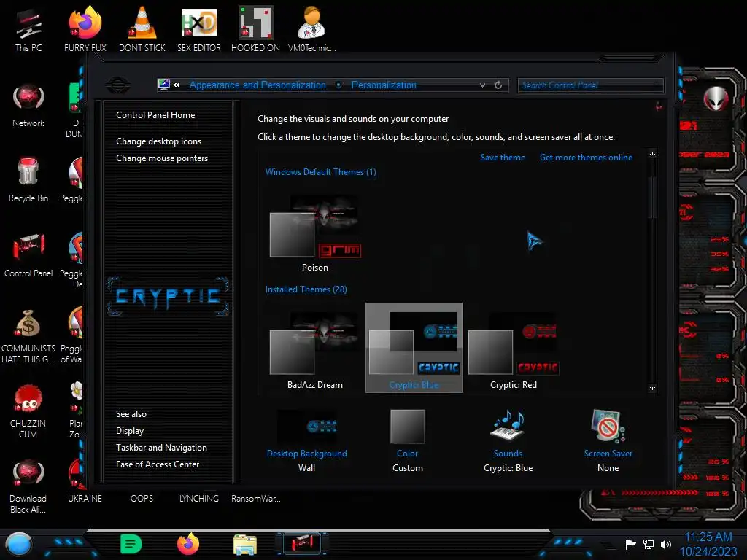Click the Start orb button

pos(18,544)
